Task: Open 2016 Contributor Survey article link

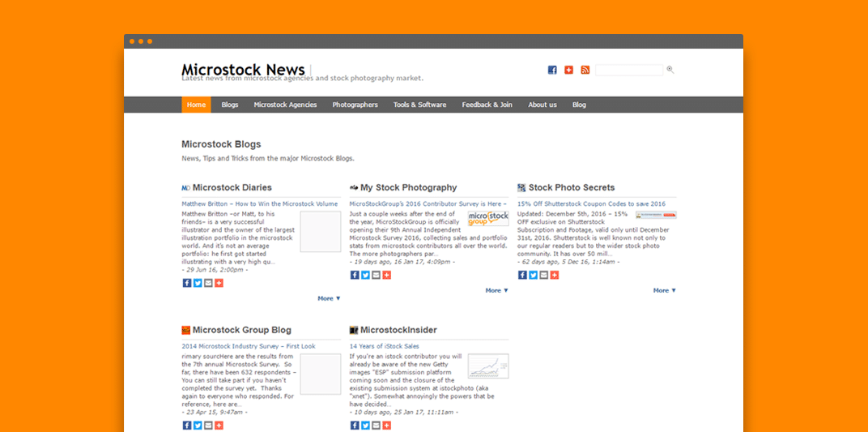Action: tap(428, 203)
